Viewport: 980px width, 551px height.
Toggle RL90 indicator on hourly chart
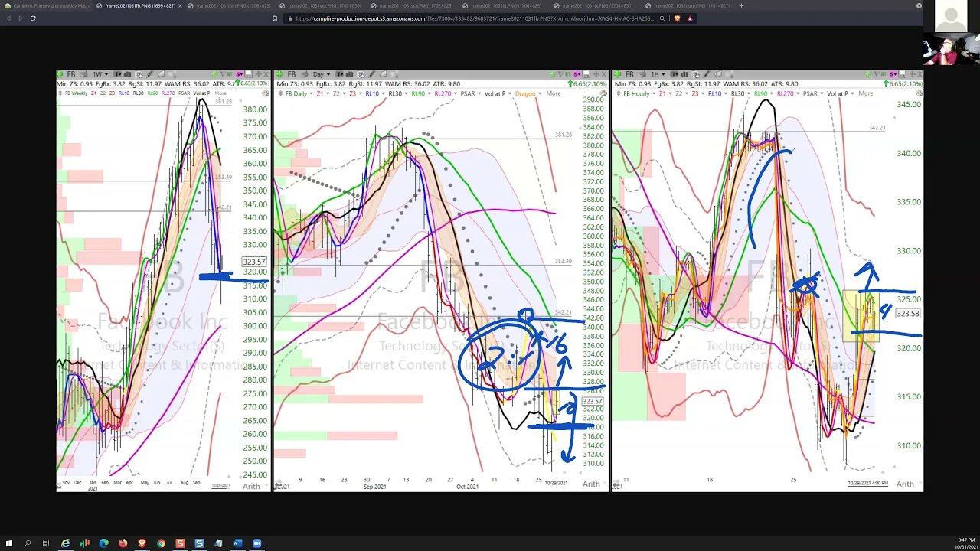pos(761,93)
